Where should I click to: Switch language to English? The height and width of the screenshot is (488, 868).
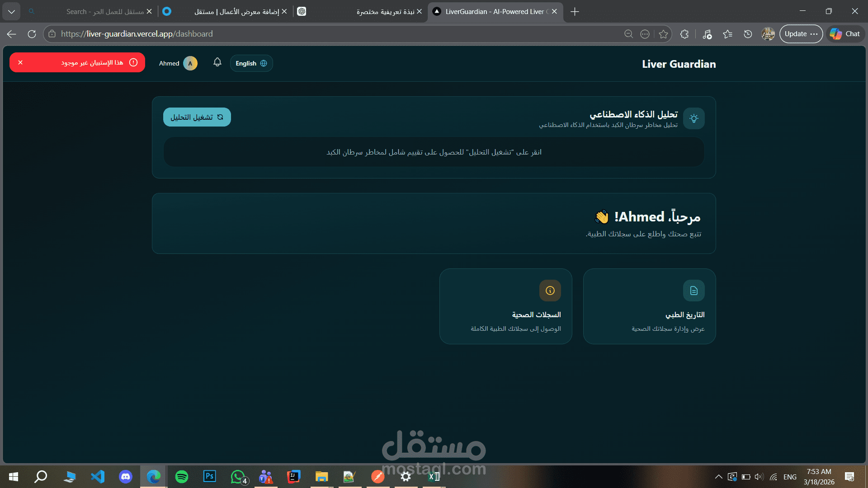pos(251,63)
